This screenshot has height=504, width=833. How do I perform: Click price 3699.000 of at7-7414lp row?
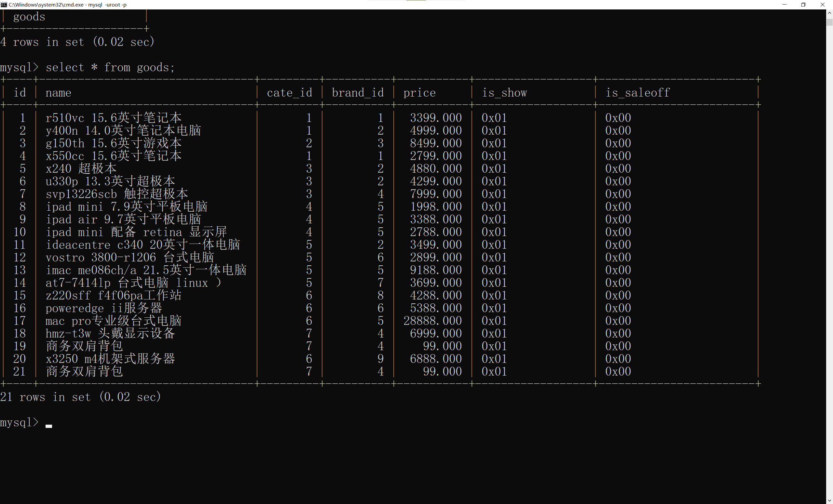(436, 282)
